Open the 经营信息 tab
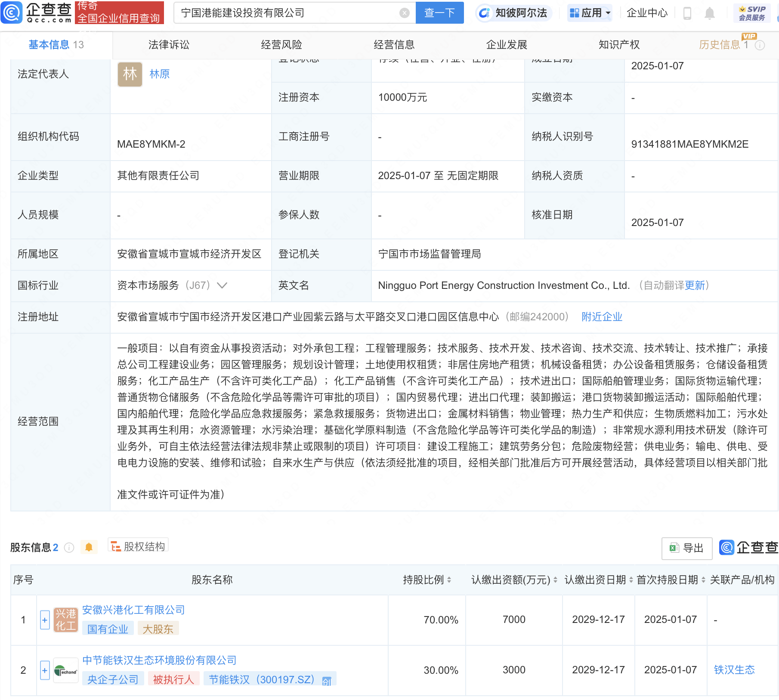This screenshot has width=779, height=700. [x=394, y=45]
